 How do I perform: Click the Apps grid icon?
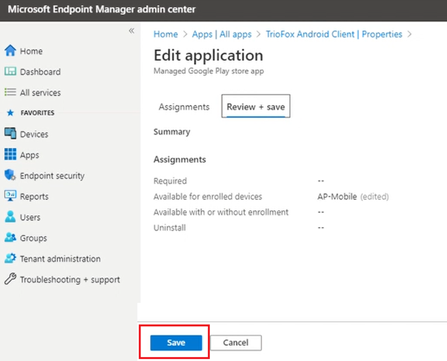point(10,154)
